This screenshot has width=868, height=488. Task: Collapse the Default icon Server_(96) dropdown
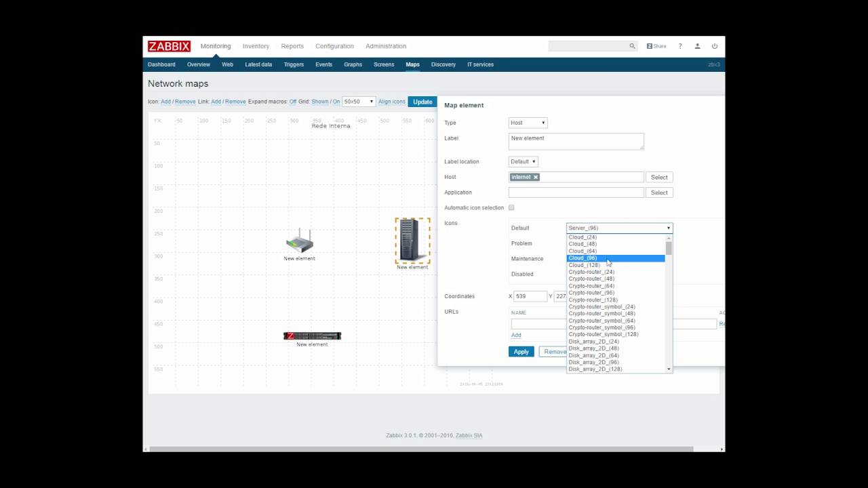pos(619,228)
